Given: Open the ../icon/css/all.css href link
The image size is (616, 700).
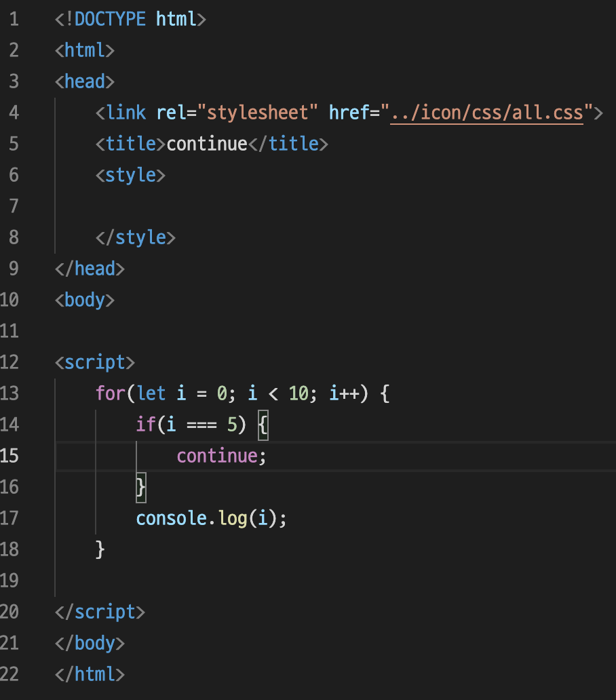Looking at the screenshot, I should pyautogui.click(x=486, y=113).
